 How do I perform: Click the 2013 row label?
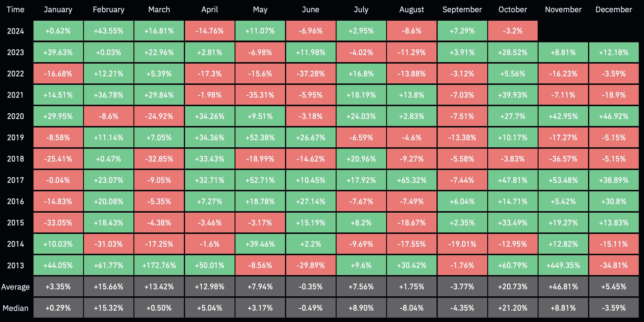15,265
